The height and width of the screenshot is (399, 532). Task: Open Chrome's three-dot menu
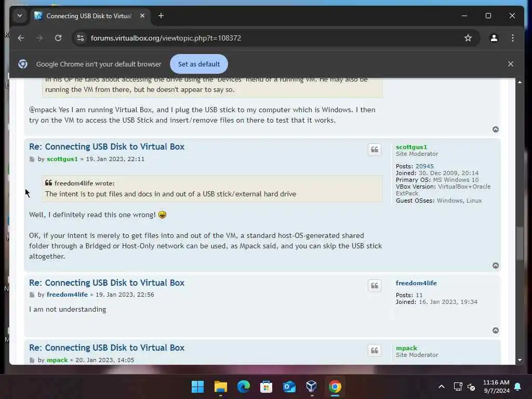coord(513,38)
